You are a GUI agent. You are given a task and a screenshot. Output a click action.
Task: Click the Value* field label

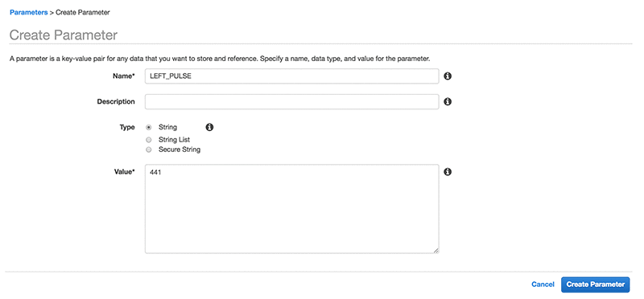124,172
